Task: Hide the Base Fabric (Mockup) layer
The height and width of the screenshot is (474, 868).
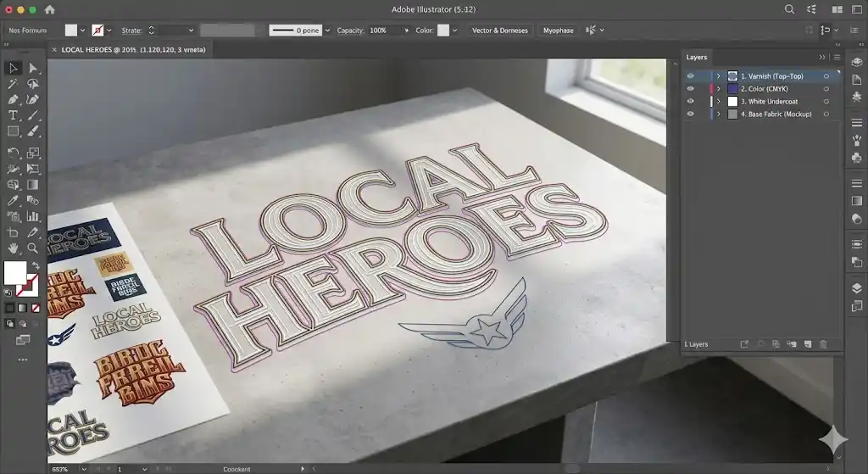Action: coord(690,114)
